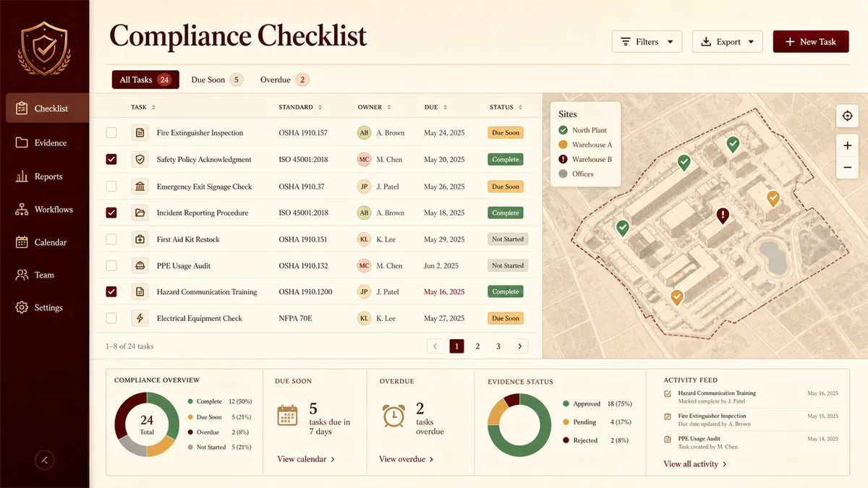The image size is (868, 488).
Task: Go to page 2 of tasks
Action: (x=477, y=346)
